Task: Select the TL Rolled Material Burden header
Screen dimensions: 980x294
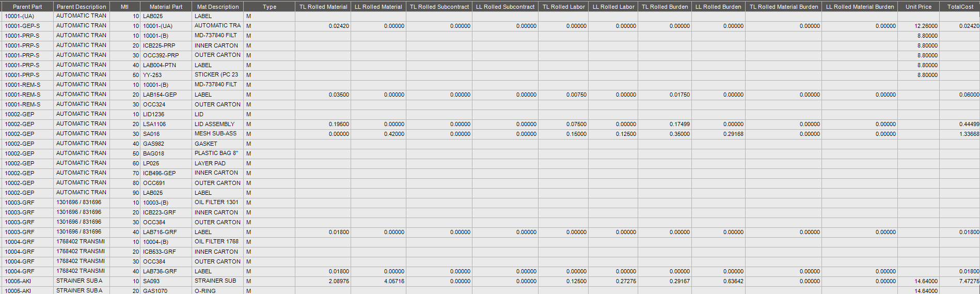Action: (x=784, y=7)
